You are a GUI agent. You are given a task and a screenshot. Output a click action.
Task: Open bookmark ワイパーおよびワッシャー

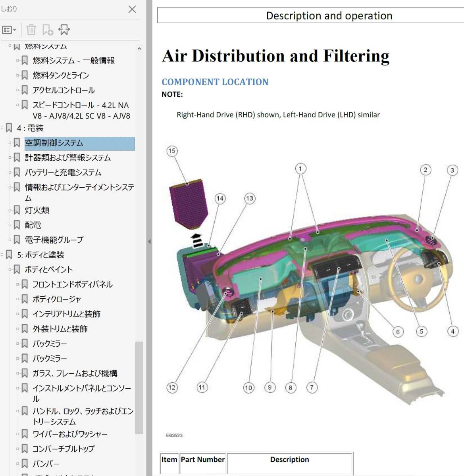click(70, 434)
